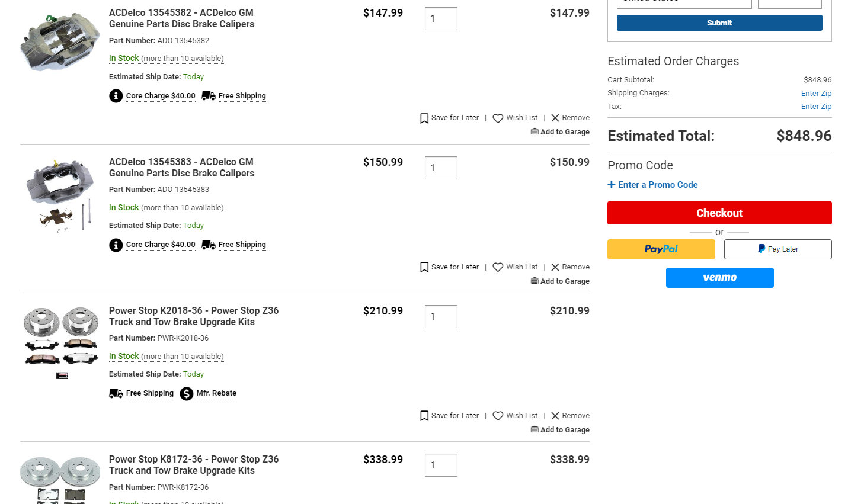The image size is (848, 504).
Task: Open Power Stop K2018-36 product title link
Action: [194, 316]
